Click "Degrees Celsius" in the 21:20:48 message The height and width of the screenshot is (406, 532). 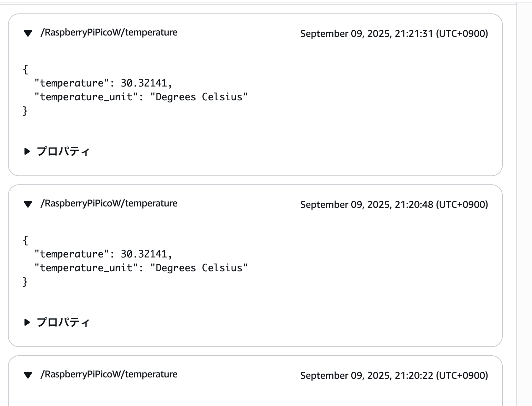(x=199, y=268)
